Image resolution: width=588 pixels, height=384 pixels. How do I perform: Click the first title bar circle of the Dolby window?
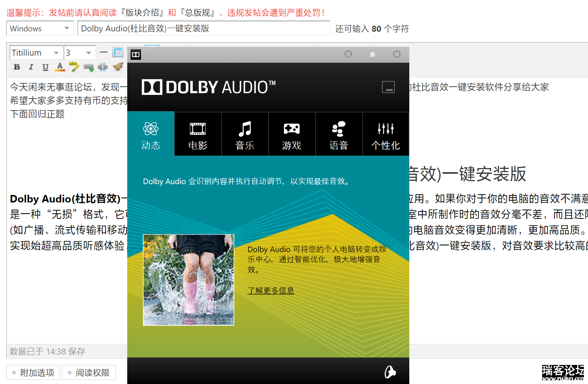coord(348,54)
